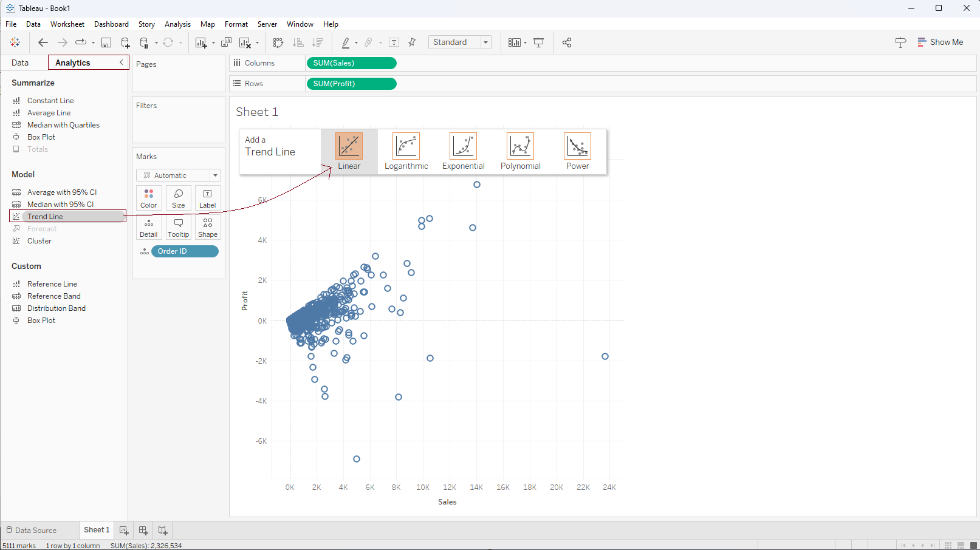Create a new worksheet from toolbar icon
Viewport: 980px width, 550px height.
201,42
